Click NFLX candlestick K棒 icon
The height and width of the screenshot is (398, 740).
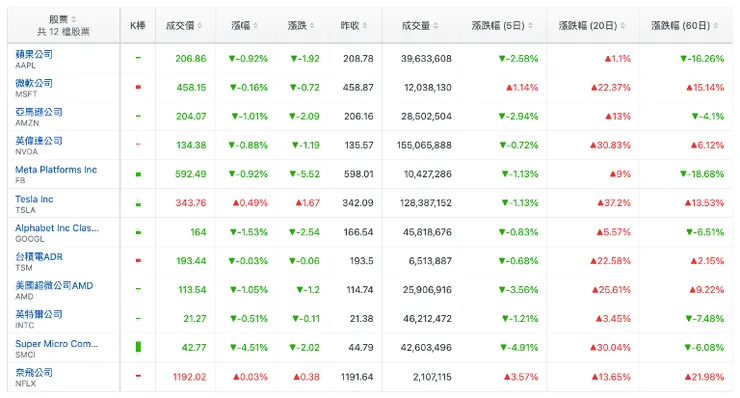point(138,376)
